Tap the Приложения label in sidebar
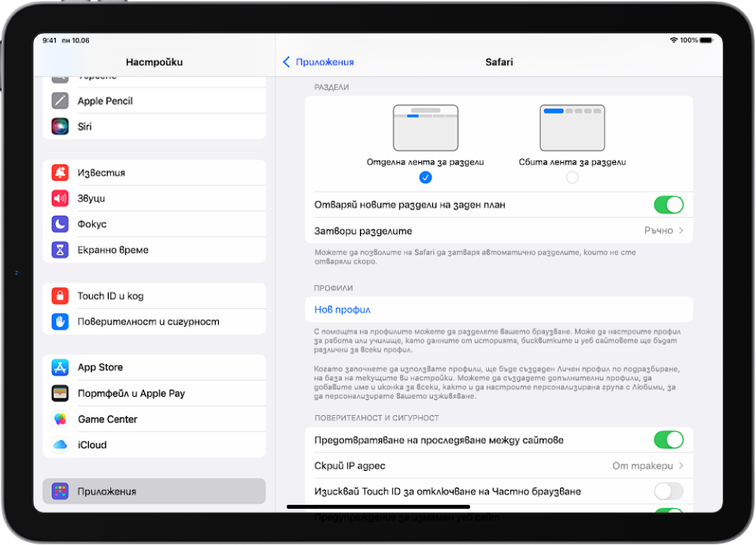The image size is (756, 545). point(107,491)
